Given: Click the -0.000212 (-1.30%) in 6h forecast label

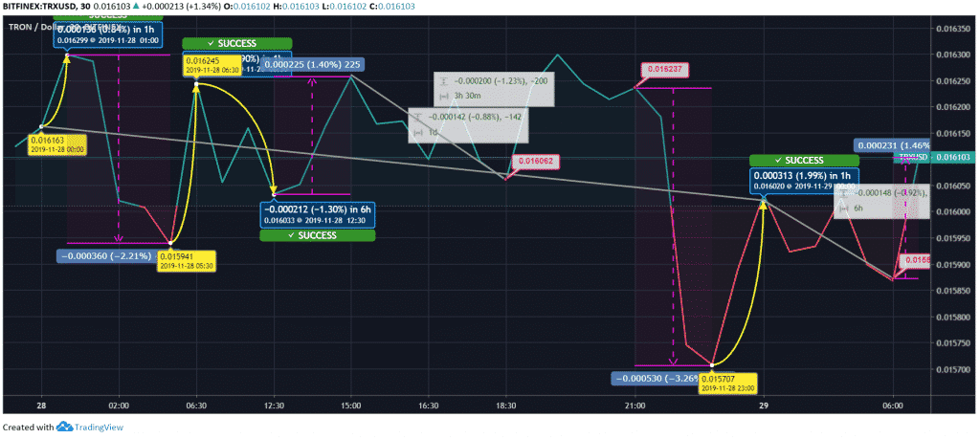Looking at the screenshot, I should [x=318, y=214].
